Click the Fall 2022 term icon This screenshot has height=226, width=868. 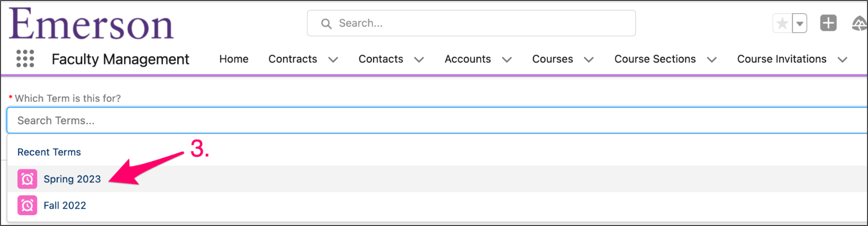(x=27, y=206)
